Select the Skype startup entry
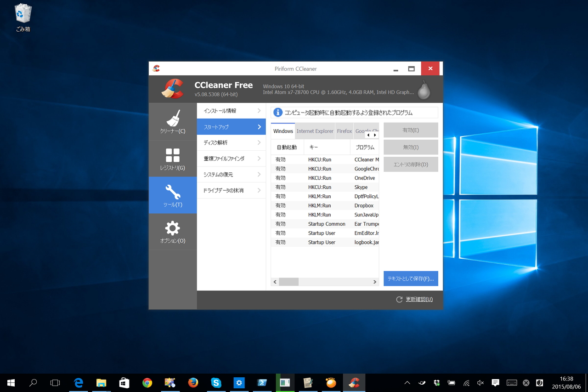This screenshot has height=392, width=588. pos(325,187)
